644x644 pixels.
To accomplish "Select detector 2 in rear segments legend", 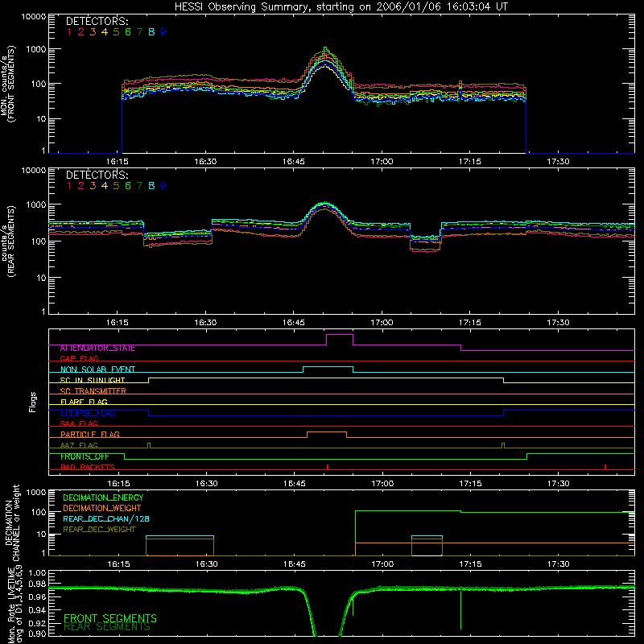I will point(81,186).
